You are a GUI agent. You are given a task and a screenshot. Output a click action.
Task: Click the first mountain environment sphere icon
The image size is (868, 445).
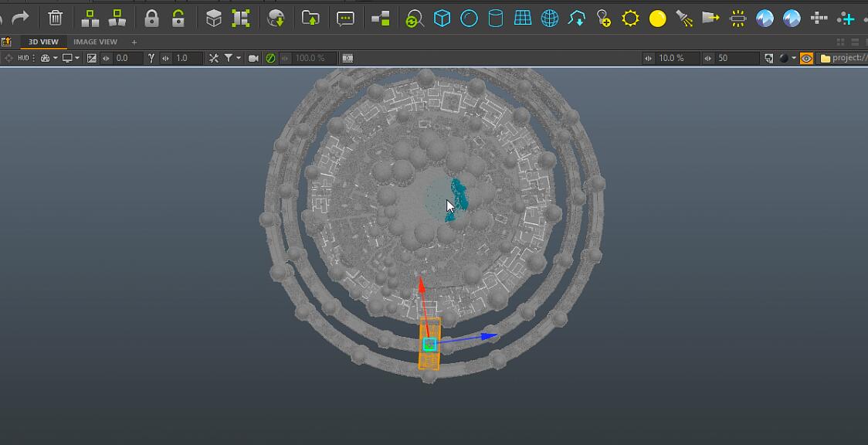tap(765, 19)
